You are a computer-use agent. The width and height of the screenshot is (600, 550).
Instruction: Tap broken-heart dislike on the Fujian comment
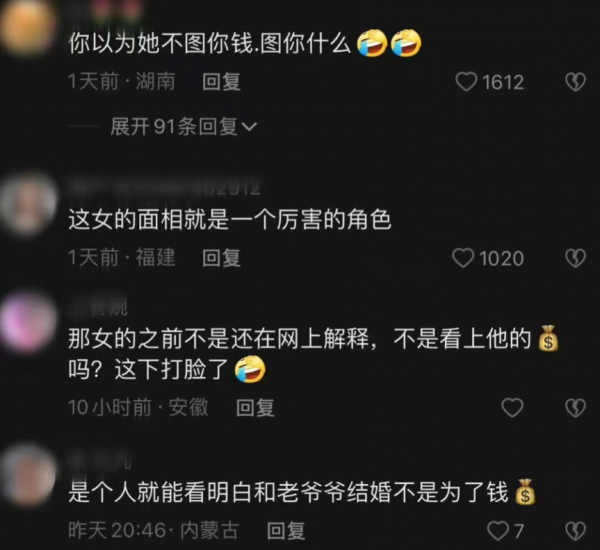coord(576,258)
